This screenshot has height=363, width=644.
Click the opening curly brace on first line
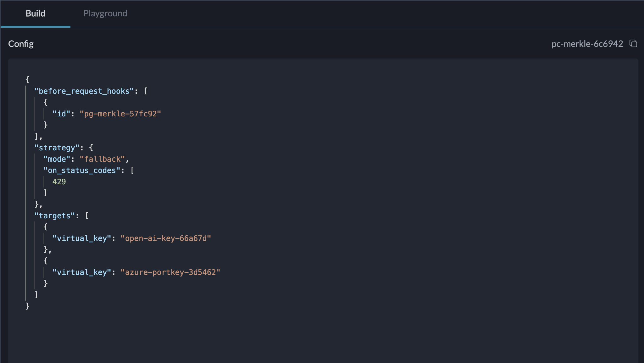(27, 80)
